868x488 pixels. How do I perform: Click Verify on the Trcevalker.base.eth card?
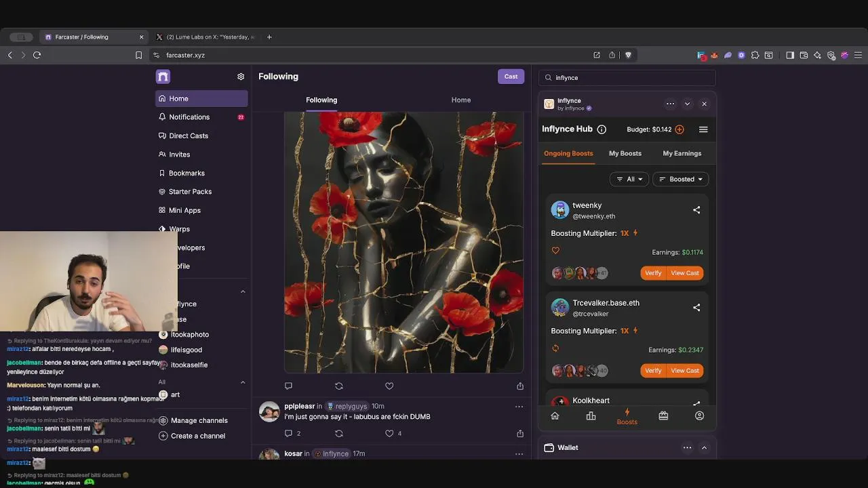click(653, 371)
